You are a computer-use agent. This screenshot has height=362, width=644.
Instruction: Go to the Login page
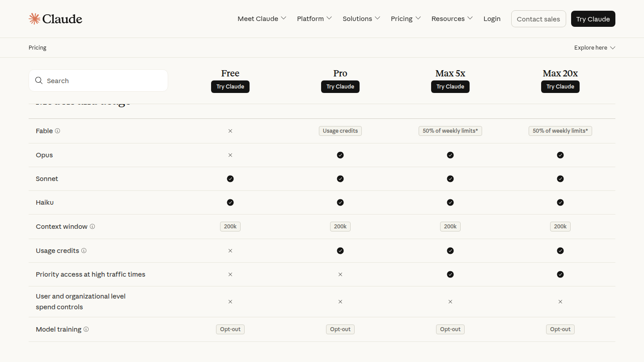(x=492, y=19)
